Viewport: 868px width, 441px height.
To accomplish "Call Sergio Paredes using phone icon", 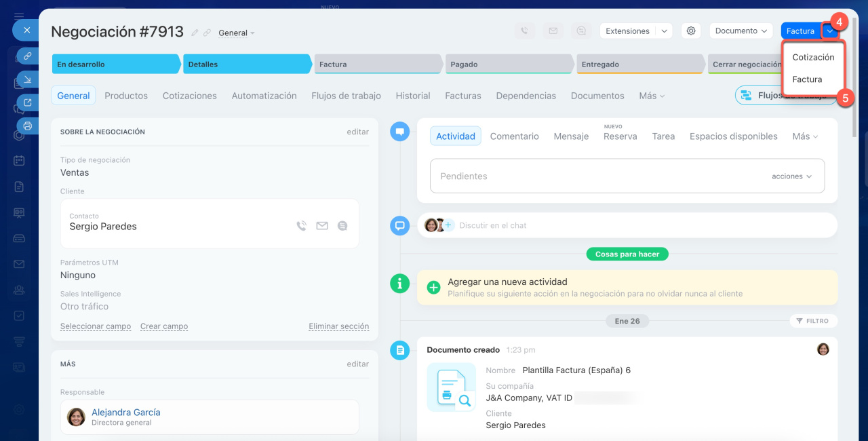I will (x=301, y=226).
